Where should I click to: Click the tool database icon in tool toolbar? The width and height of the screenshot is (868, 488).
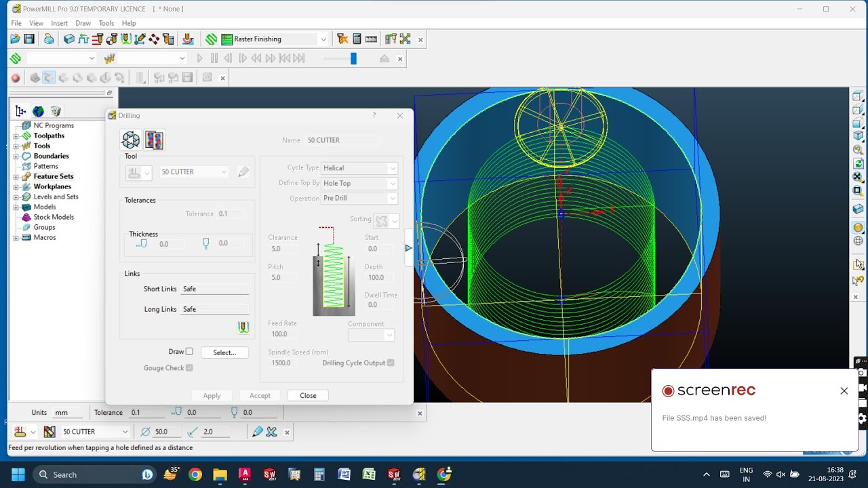(50, 432)
